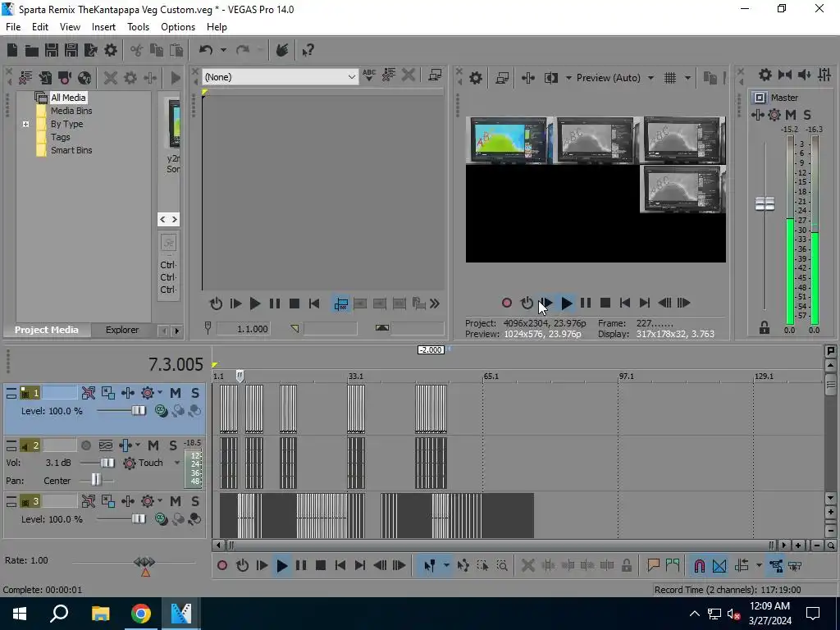Open What's This help icon
Screen dimensions: 840x630
(x=308, y=50)
